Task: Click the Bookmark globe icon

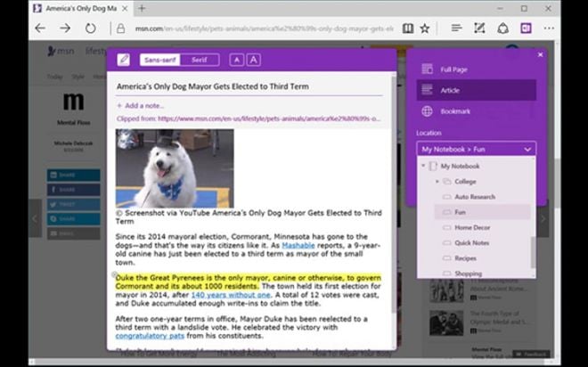Action: coord(427,111)
